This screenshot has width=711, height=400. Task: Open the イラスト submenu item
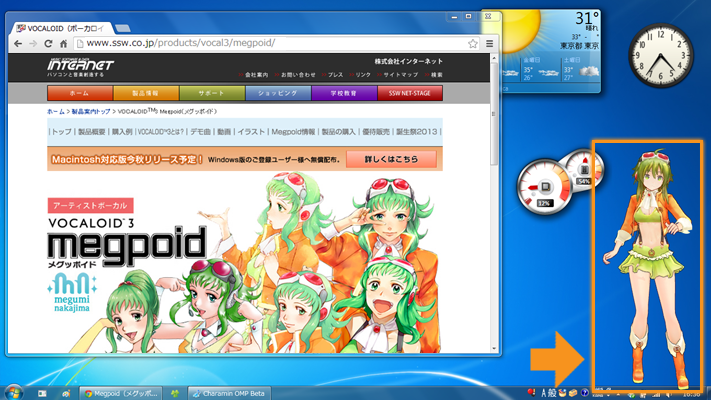click(x=251, y=132)
